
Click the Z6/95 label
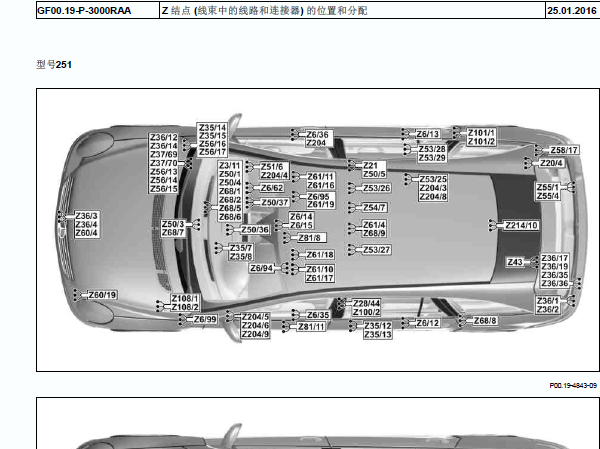318,197
